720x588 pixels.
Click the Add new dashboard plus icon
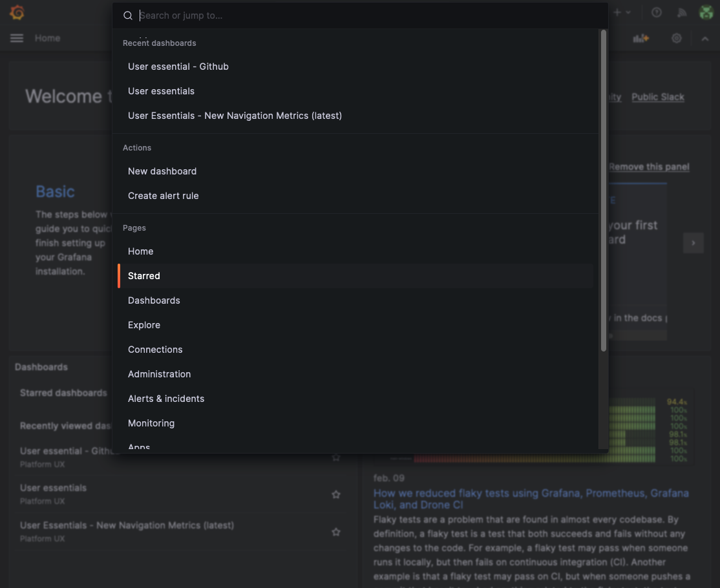617,12
